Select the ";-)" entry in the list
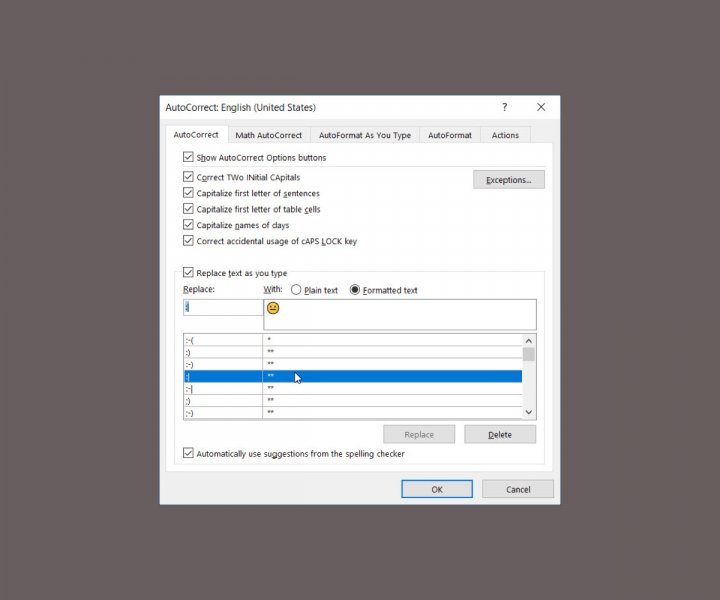This screenshot has width=720, height=600. tap(353, 413)
